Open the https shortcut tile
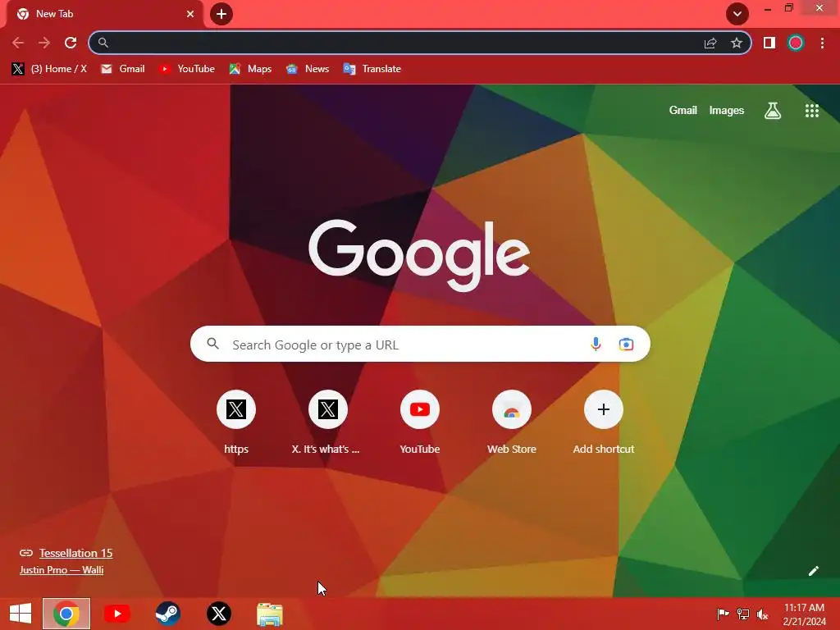840x630 pixels. click(x=236, y=422)
